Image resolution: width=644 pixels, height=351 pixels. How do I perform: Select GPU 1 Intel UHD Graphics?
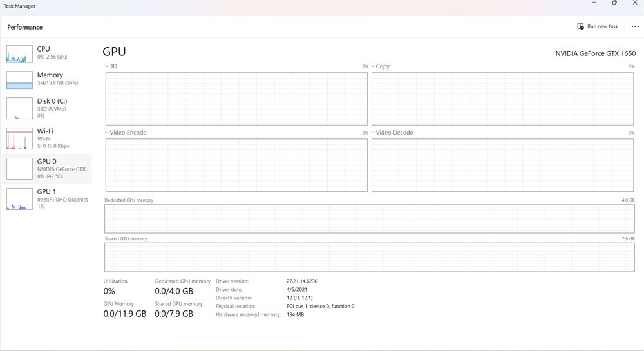point(47,199)
